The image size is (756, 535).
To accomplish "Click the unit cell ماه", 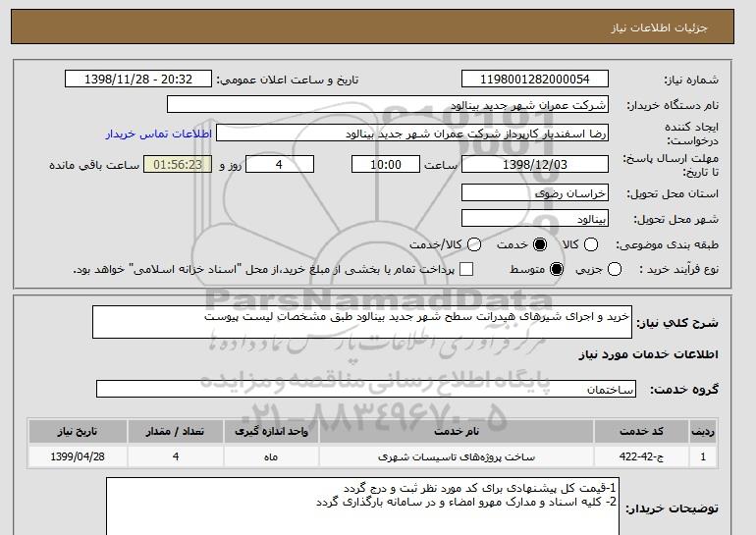I will 271,456.
